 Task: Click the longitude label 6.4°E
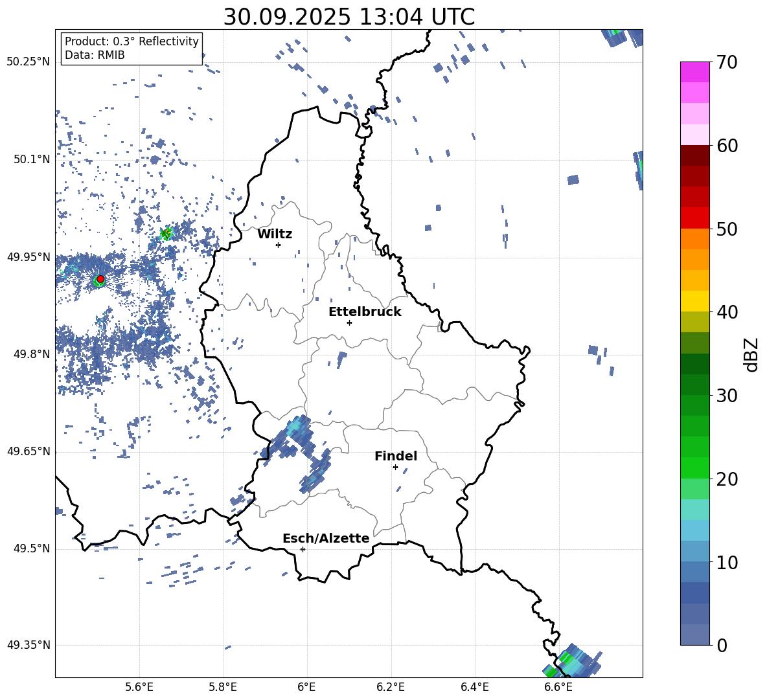(x=474, y=687)
